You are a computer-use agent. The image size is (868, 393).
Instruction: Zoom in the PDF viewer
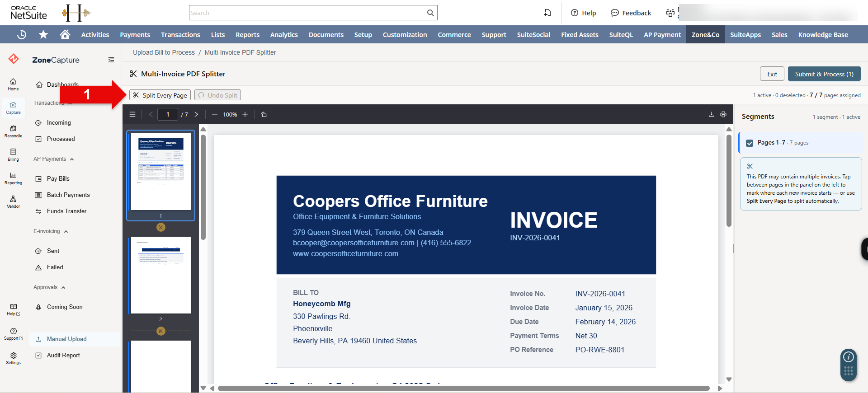(245, 114)
